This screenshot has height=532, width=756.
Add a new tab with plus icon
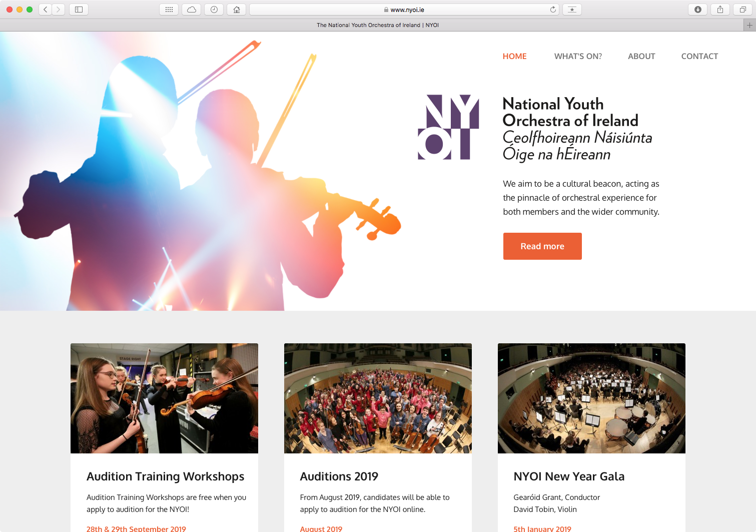point(749,25)
